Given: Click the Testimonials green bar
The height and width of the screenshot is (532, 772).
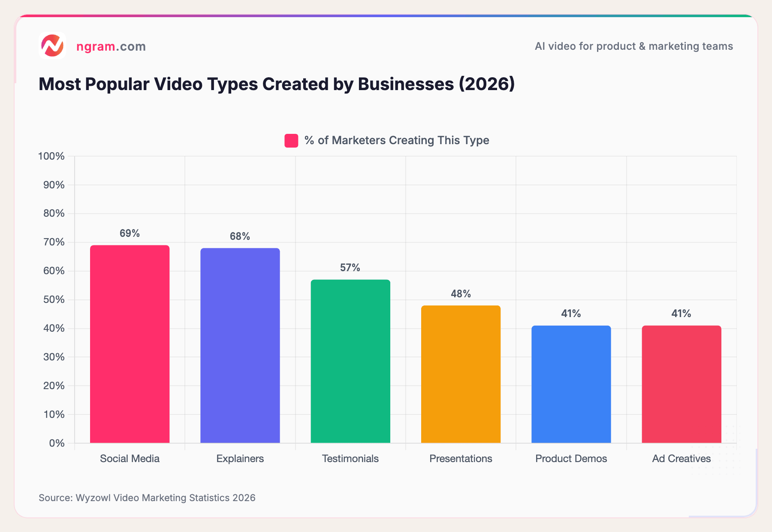Looking at the screenshot, I should 350,360.
